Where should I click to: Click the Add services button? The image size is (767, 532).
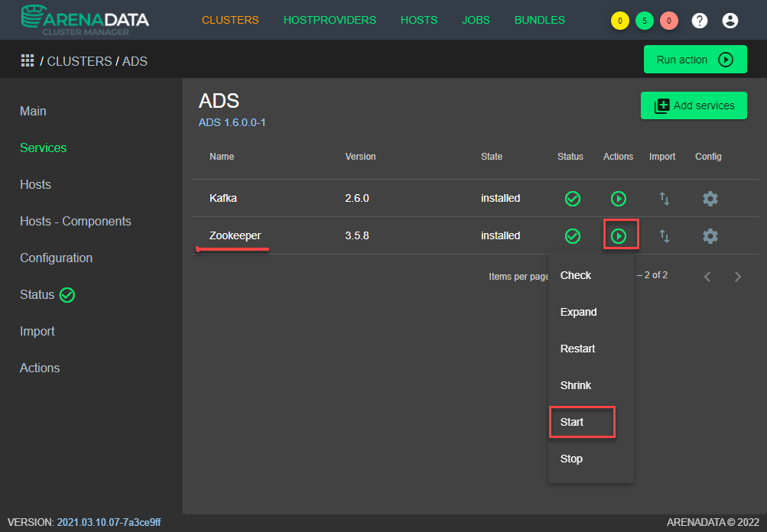tap(694, 106)
